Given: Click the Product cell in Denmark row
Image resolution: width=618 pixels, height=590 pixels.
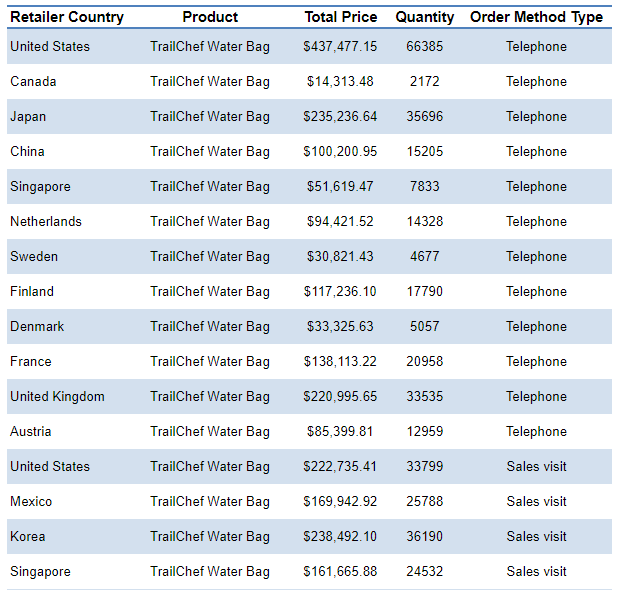Looking at the screenshot, I should pyautogui.click(x=210, y=327).
